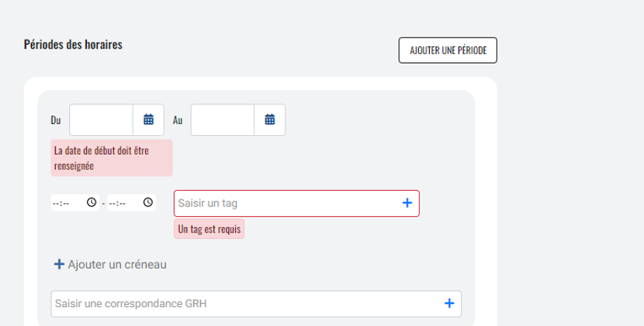Focus the Du start date field
The height and width of the screenshot is (326, 644).
click(101, 120)
